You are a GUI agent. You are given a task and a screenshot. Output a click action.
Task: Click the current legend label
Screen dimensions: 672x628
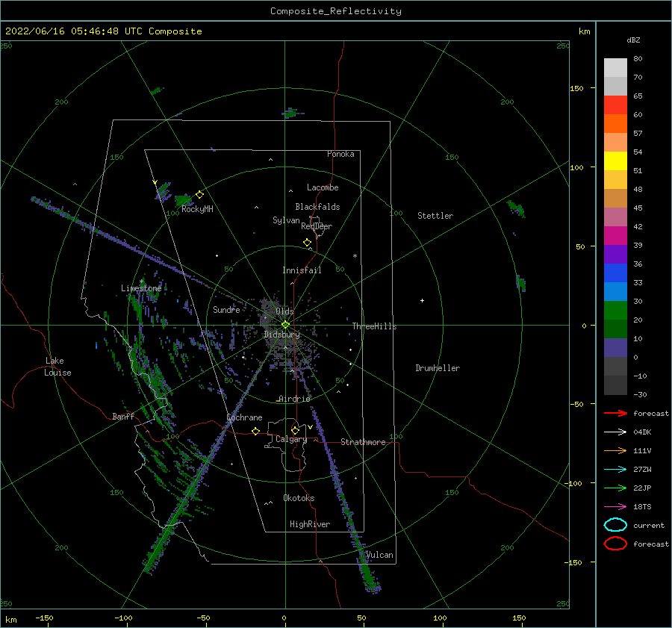click(x=649, y=525)
